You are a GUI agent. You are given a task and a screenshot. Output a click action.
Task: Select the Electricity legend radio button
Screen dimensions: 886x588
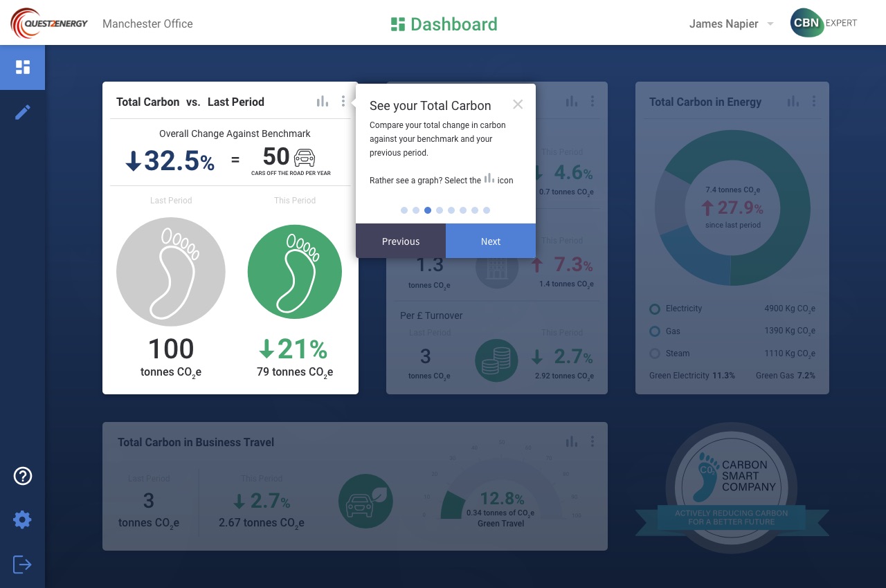(x=655, y=309)
